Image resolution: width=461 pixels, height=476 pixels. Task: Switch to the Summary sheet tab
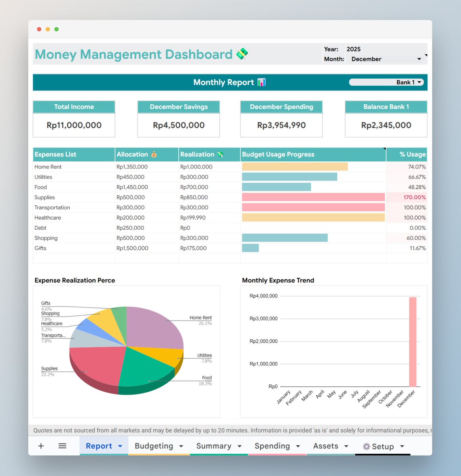click(x=214, y=445)
